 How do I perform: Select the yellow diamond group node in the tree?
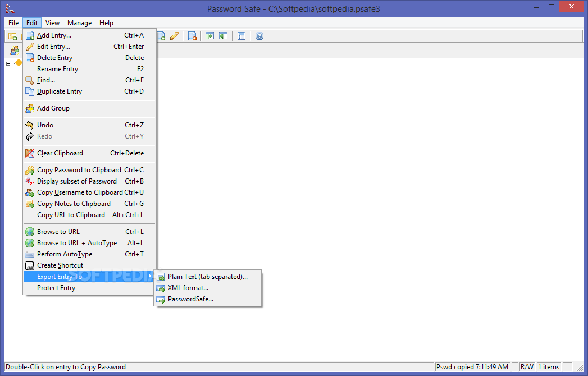click(19, 63)
